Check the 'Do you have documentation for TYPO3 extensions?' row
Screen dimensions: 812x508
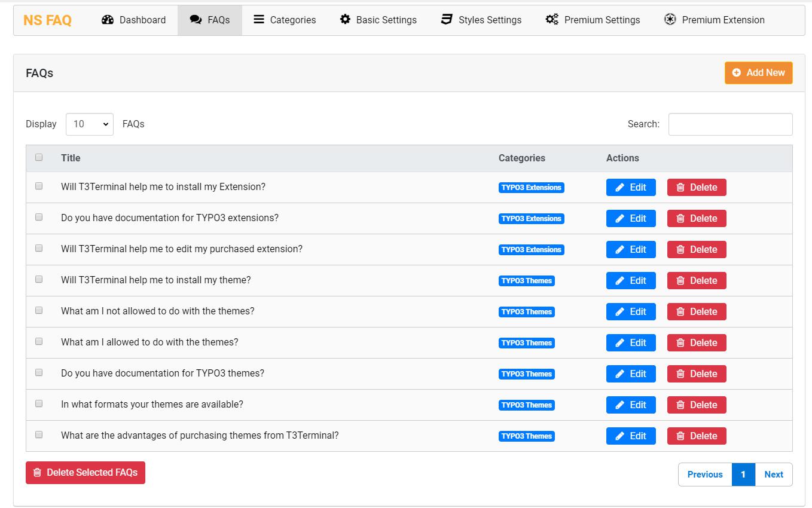(39, 217)
